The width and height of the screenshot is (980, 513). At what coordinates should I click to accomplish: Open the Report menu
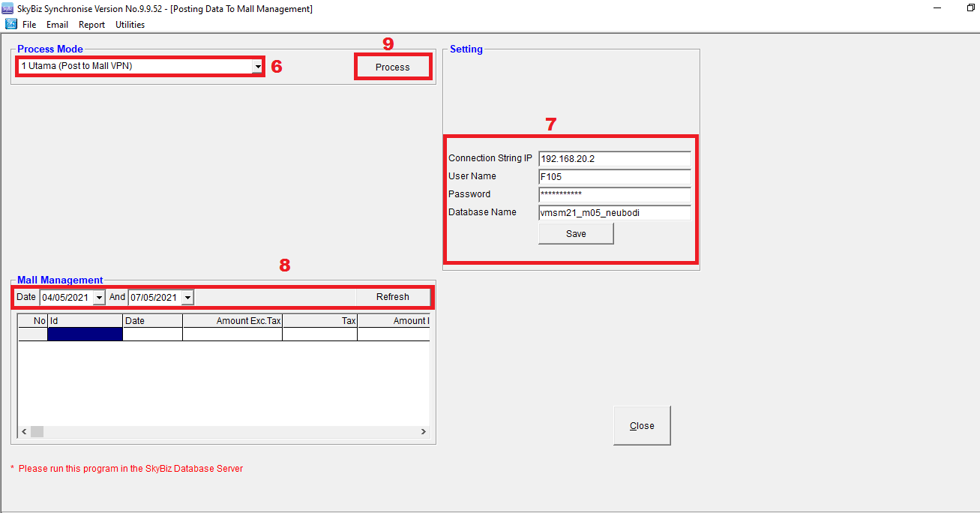coord(91,25)
